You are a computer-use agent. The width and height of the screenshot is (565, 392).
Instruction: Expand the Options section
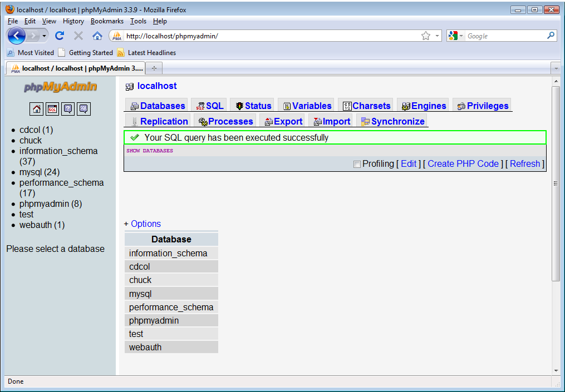[x=146, y=224]
